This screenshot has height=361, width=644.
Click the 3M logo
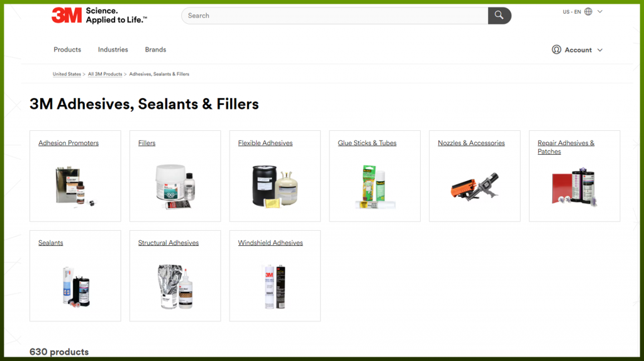click(67, 16)
